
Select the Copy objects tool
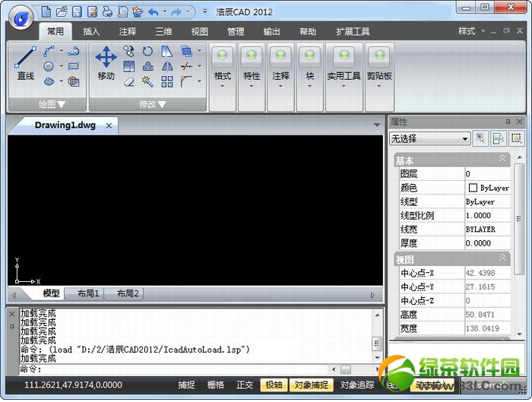[x=129, y=51]
